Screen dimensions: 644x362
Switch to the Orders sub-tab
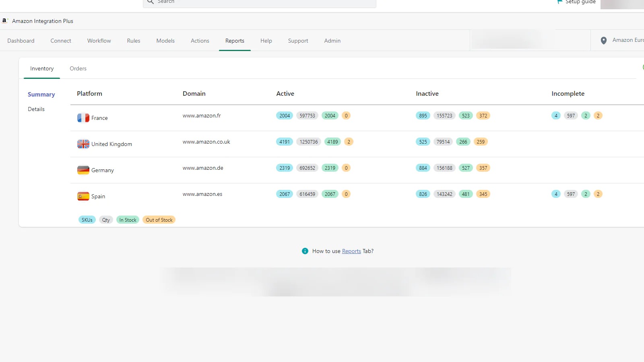pos(78,68)
